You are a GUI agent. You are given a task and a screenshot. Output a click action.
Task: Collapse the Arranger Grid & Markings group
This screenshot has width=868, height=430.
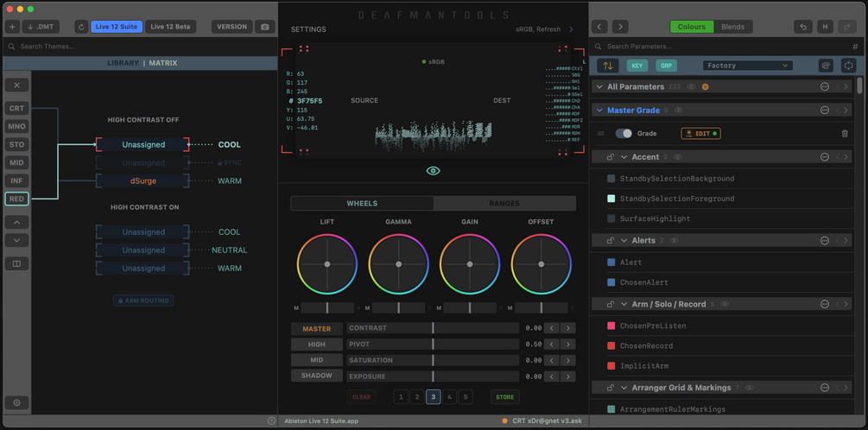(624, 388)
